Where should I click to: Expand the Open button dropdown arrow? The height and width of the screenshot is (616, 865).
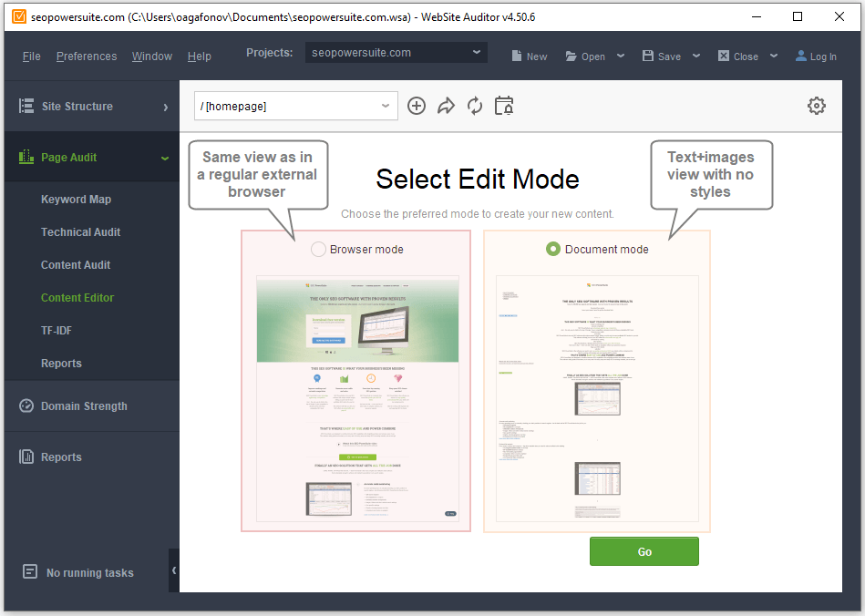[x=621, y=56]
